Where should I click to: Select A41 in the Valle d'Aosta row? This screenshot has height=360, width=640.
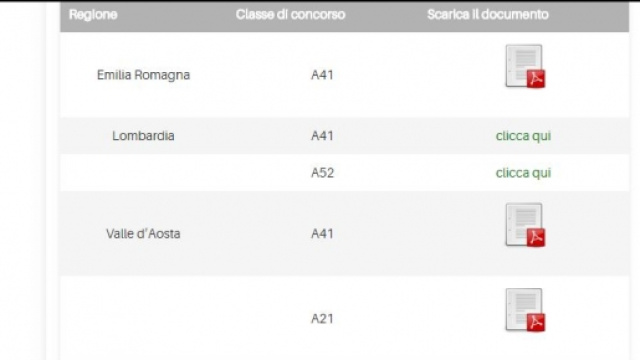pyautogui.click(x=322, y=234)
